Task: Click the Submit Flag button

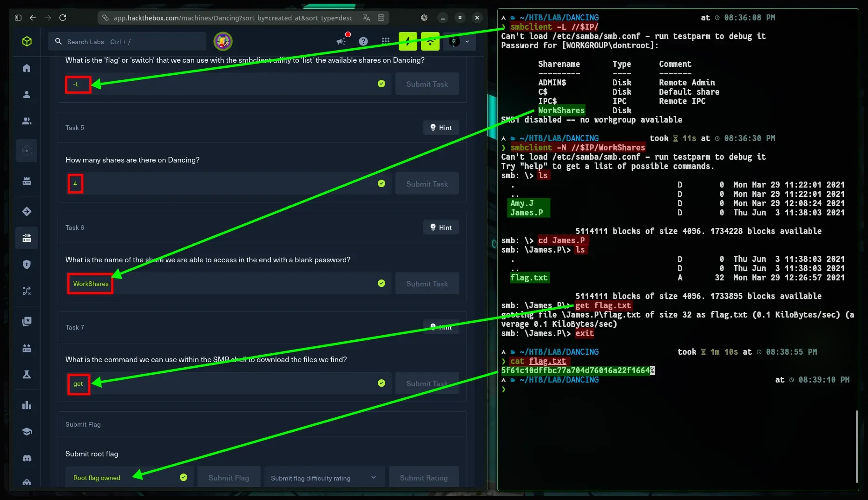Action: (x=229, y=478)
